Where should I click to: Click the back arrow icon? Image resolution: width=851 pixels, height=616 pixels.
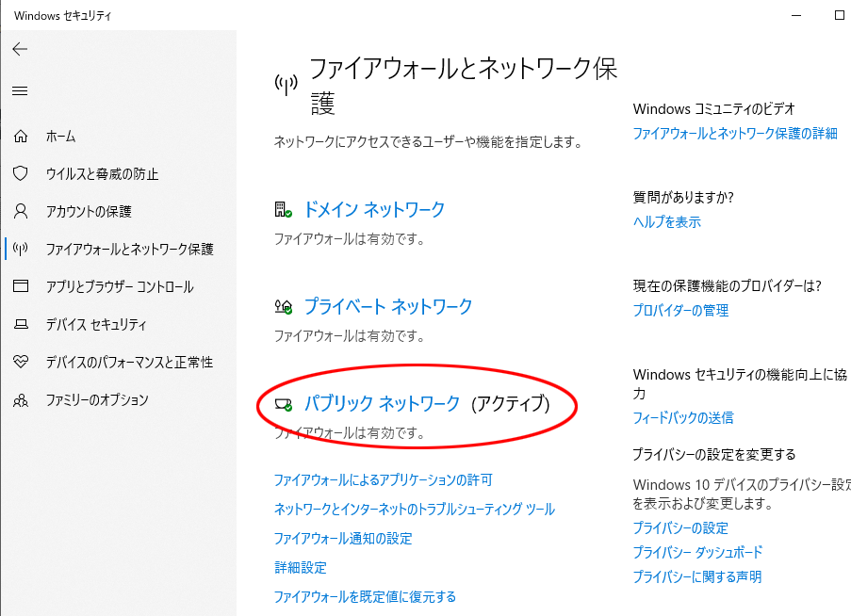[x=20, y=49]
